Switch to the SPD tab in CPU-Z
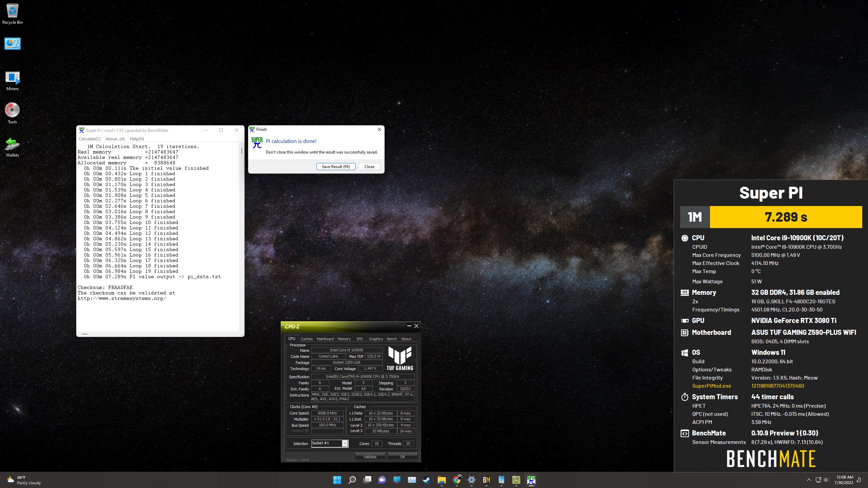This screenshot has width=868, height=488. [x=359, y=339]
